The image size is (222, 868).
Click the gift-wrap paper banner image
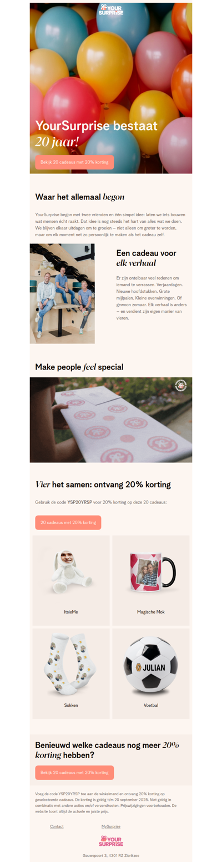111,420
